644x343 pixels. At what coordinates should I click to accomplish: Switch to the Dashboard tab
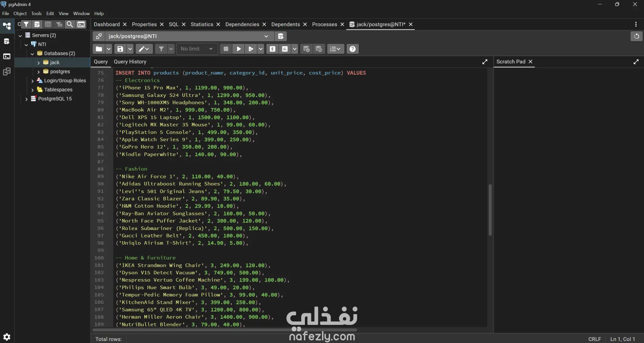107,24
